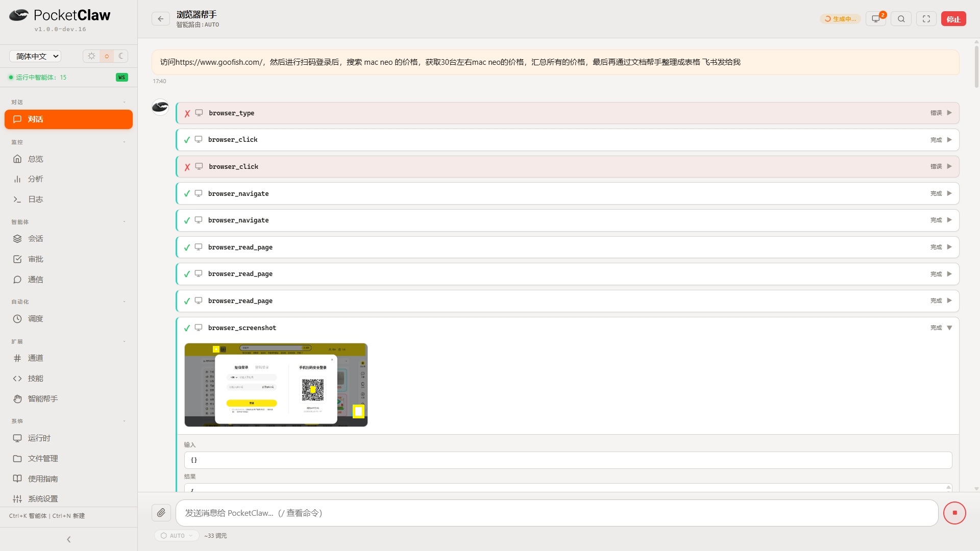
Task: Click the 调度 label in sidebar
Action: (x=36, y=319)
